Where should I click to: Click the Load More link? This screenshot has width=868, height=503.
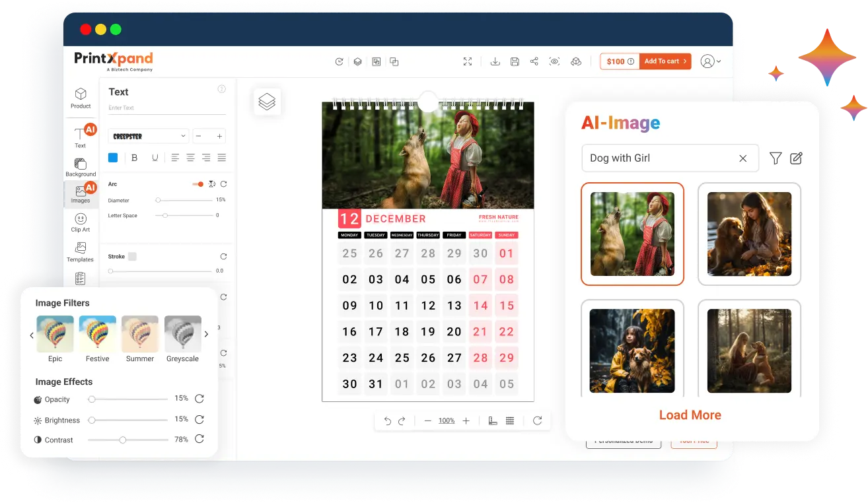[690, 415]
